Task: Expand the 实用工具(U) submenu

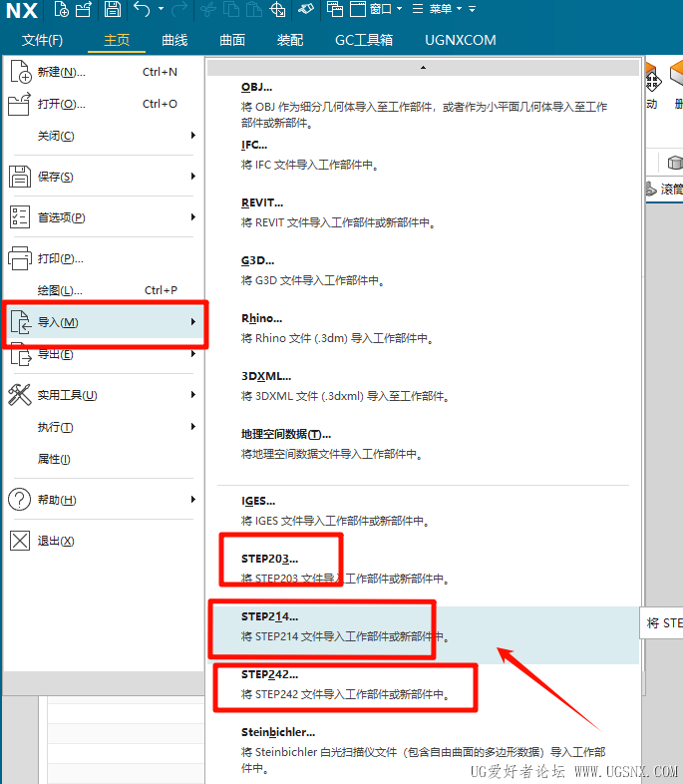Action: [x=104, y=395]
